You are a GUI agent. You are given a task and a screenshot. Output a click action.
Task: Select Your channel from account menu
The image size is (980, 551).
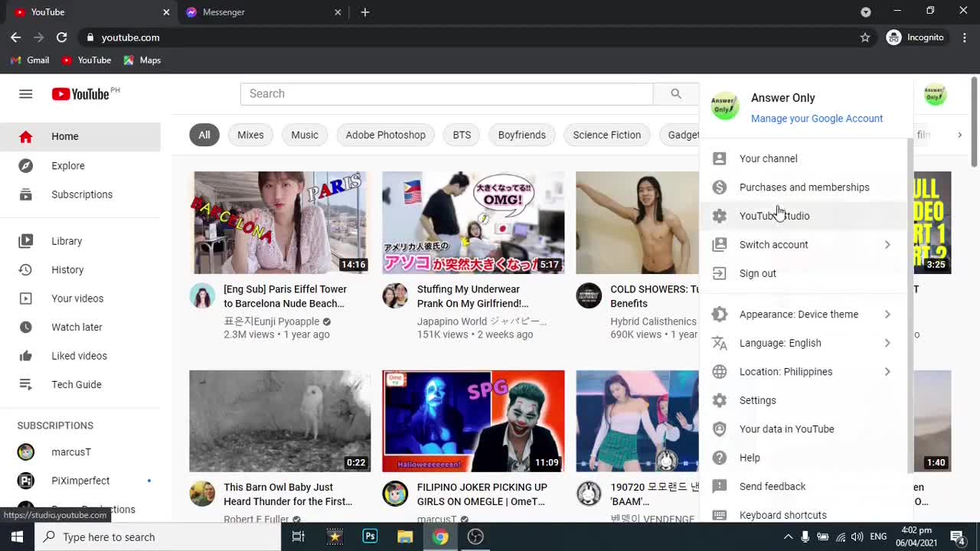point(803,158)
